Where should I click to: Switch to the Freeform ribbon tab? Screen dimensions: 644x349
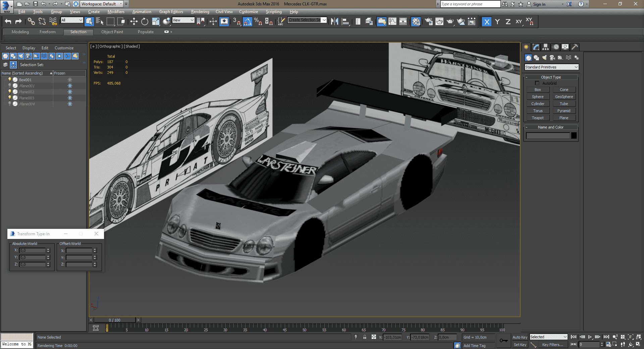coord(48,32)
